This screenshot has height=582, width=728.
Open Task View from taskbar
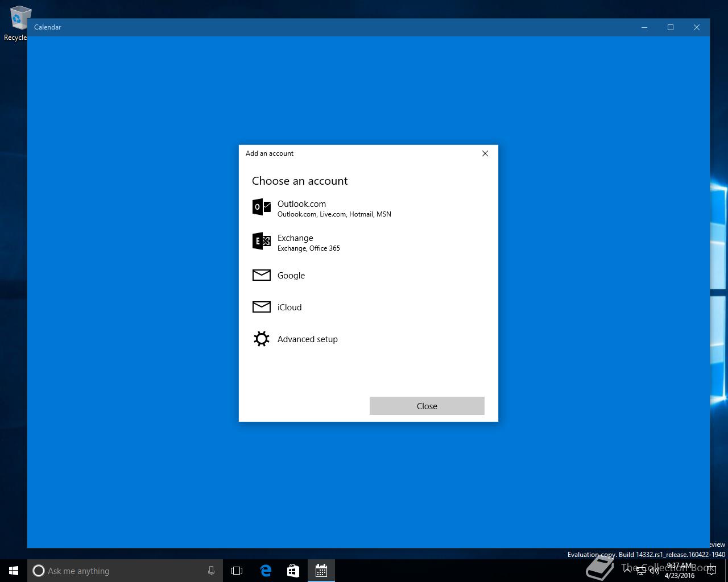(x=237, y=571)
